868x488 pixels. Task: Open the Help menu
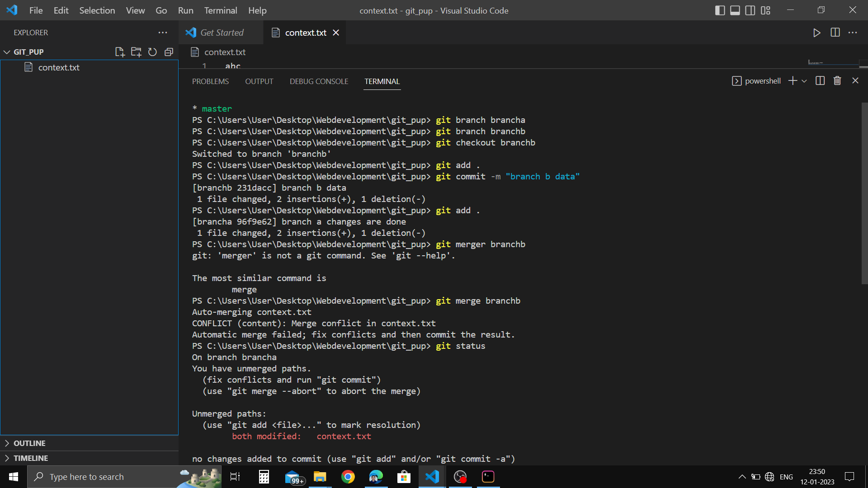(257, 10)
